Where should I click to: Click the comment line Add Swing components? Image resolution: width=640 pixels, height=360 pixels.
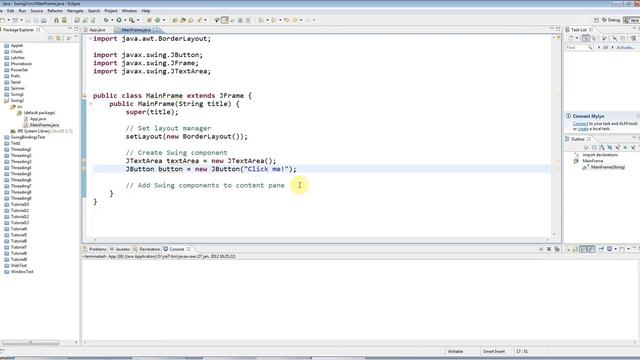pos(205,185)
